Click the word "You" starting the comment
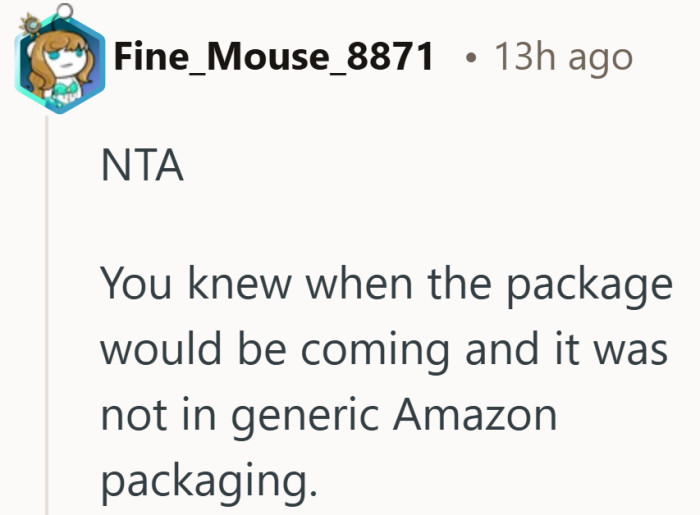 click(133, 286)
